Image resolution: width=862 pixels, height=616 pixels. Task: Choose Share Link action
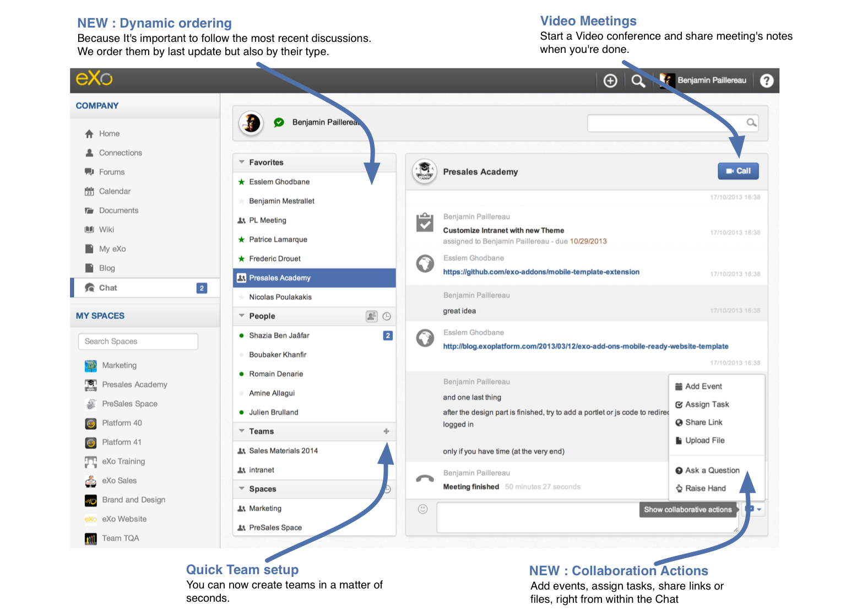[717, 423]
